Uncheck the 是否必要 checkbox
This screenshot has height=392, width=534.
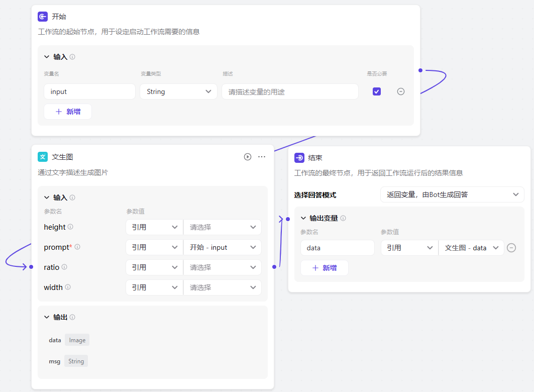tap(376, 91)
